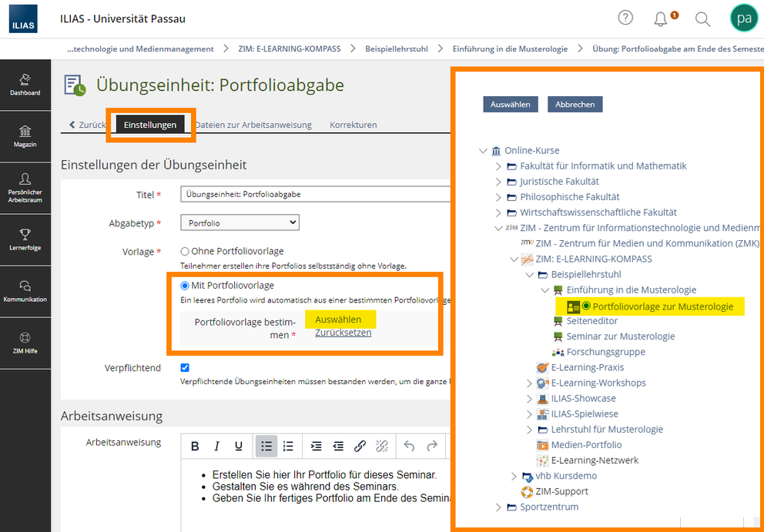Select Seminar zur Musterologie in tree
Screen dimensions: 764x532
click(620, 336)
